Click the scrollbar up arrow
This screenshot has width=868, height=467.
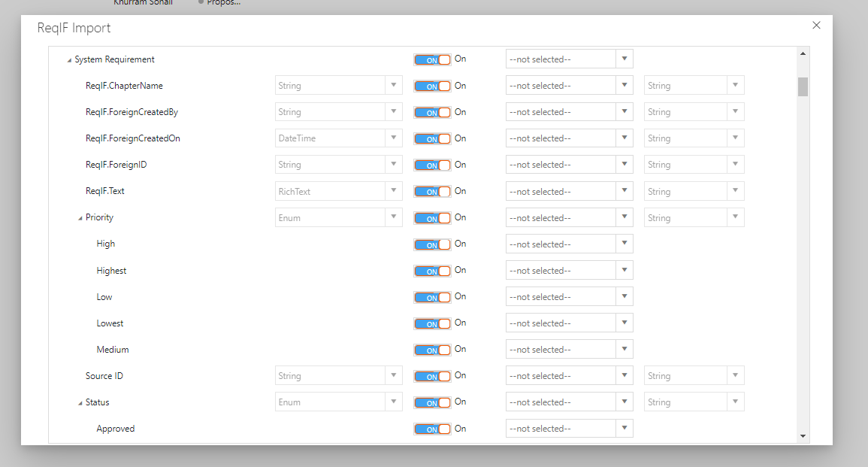(x=803, y=53)
